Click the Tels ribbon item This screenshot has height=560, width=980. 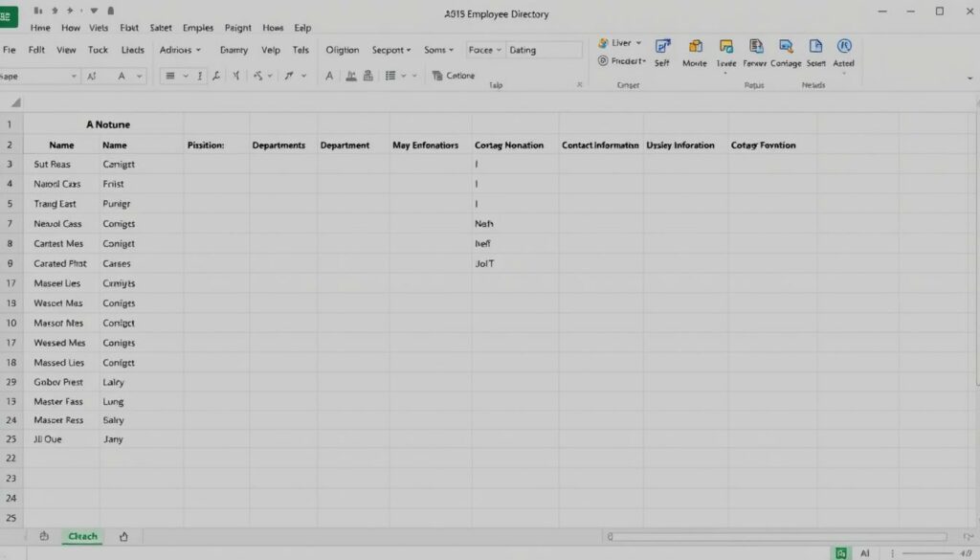click(301, 50)
